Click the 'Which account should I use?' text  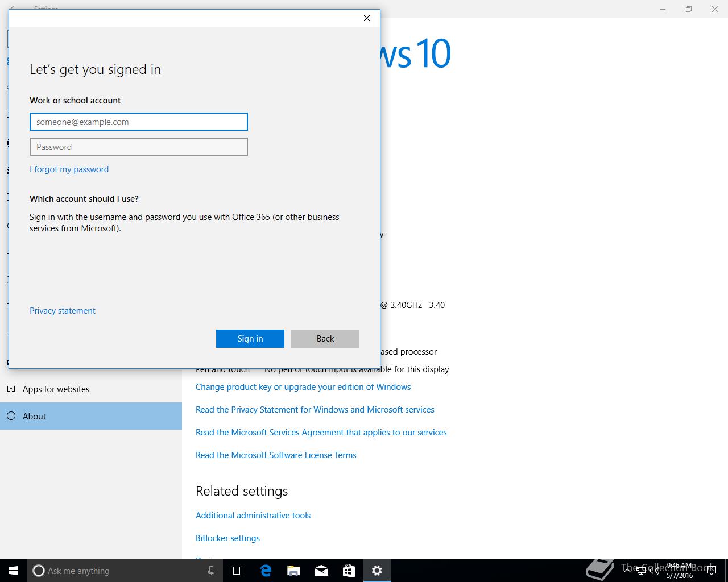point(84,199)
